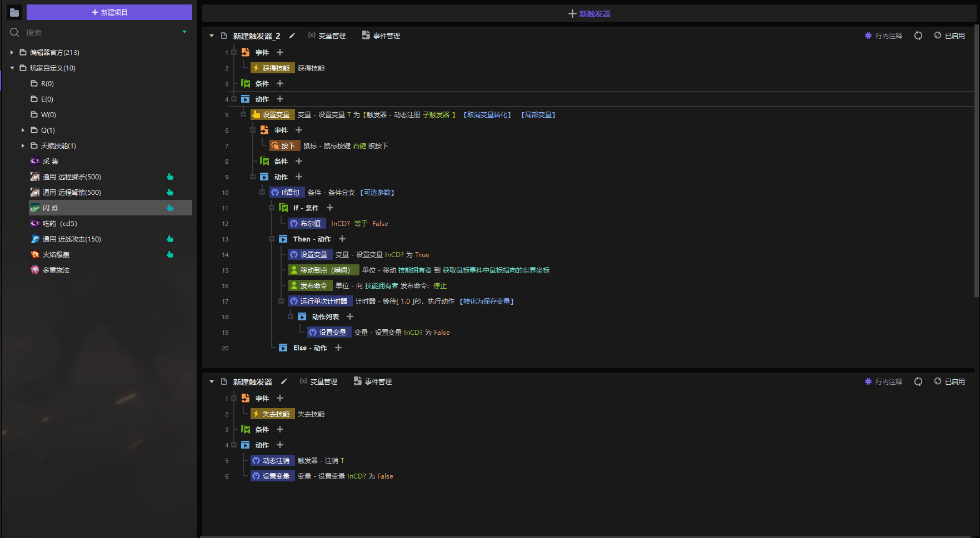Click refresh icon in 新建触发器_2 header
980x538 pixels.
[x=918, y=36]
